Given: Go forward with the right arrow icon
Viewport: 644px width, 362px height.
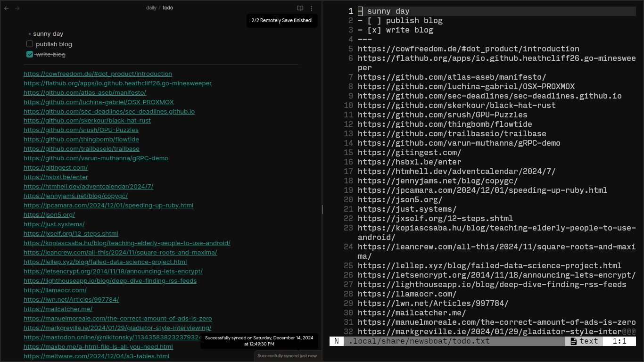Looking at the screenshot, I should click(17, 8).
